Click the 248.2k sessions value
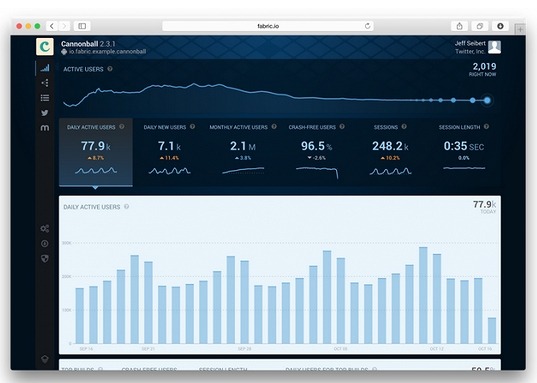The image size is (537, 383). click(x=390, y=146)
